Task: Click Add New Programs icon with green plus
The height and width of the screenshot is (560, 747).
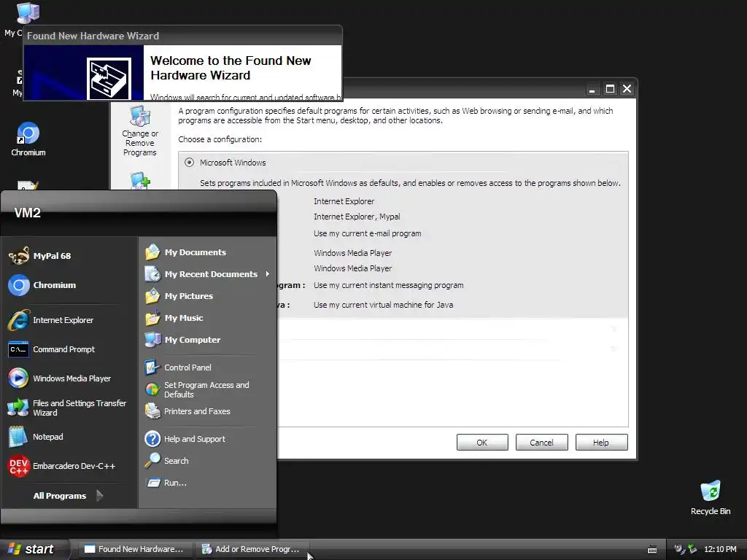Action: 140,181
